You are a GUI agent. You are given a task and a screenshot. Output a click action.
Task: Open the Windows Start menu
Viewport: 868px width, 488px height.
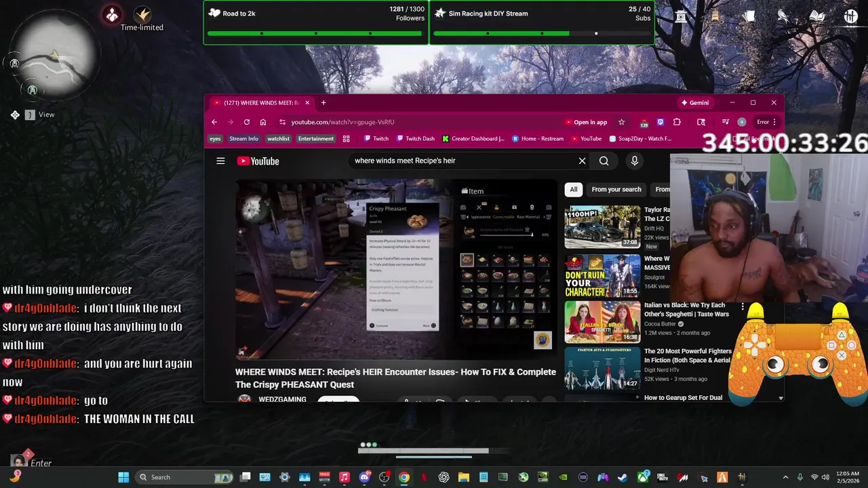[123, 477]
